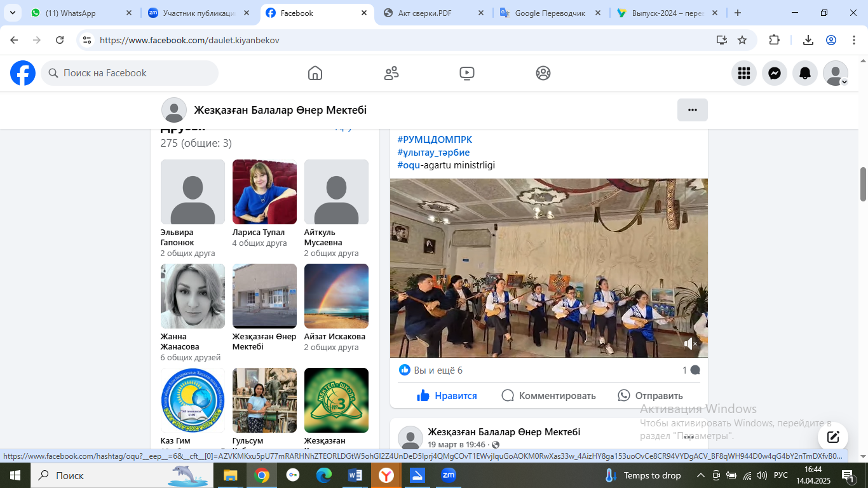Open the profile header three-dots menu
868x488 pixels.
pyautogui.click(x=693, y=110)
